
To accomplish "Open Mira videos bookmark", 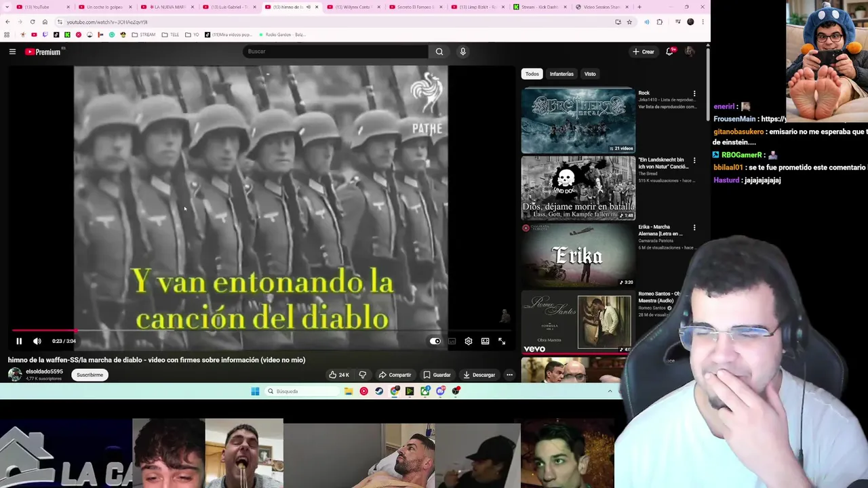I will pos(228,35).
